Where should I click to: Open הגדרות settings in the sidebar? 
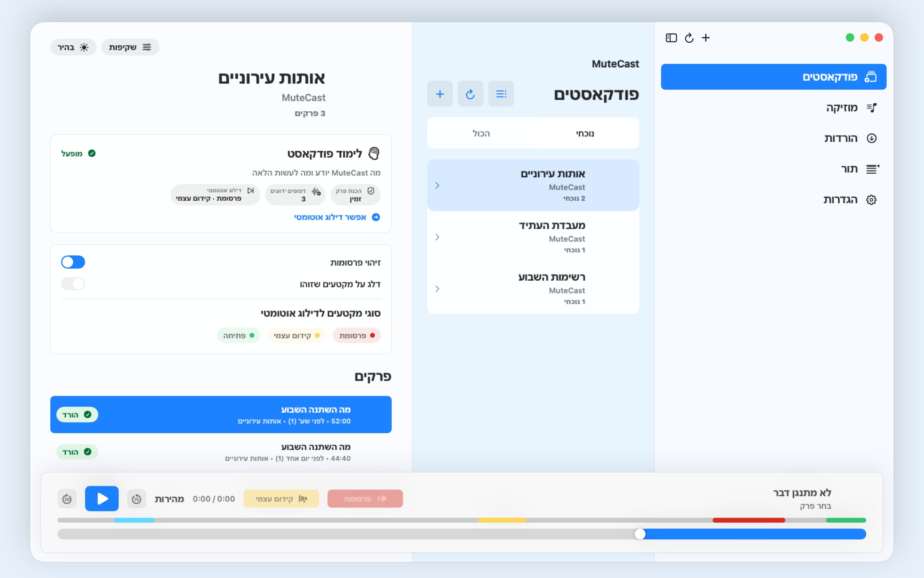point(774,199)
